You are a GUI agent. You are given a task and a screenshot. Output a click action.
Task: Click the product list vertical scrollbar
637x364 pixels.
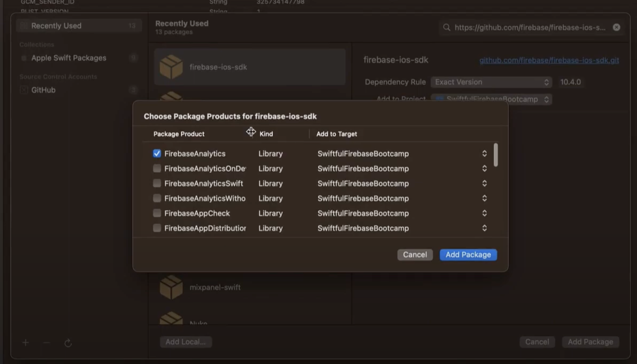[496, 155]
